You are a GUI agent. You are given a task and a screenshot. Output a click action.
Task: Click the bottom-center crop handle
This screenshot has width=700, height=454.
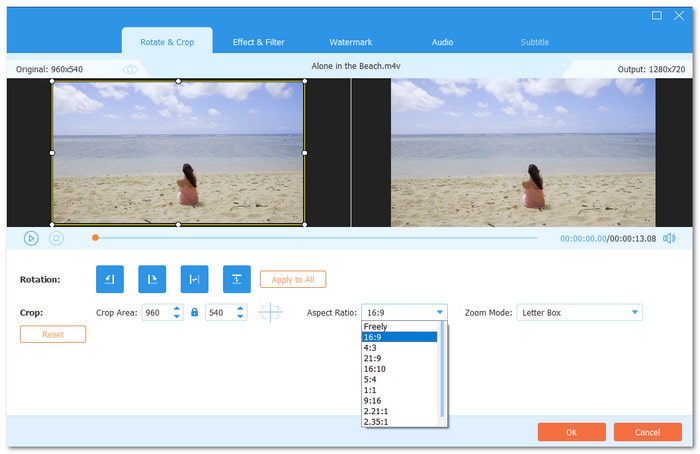[x=178, y=225]
